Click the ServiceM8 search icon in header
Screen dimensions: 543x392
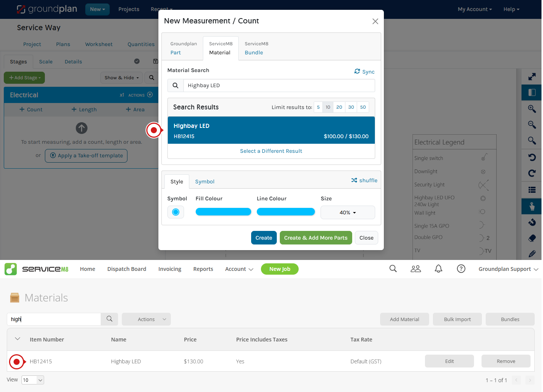(x=393, y=269)
